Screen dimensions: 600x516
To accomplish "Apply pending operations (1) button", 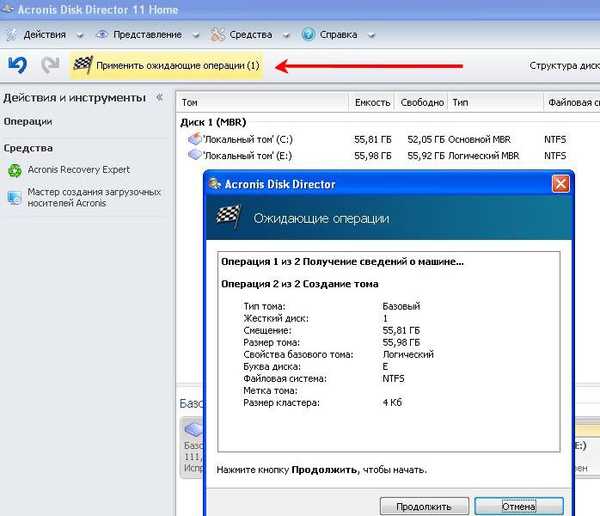I will [166, 65].
